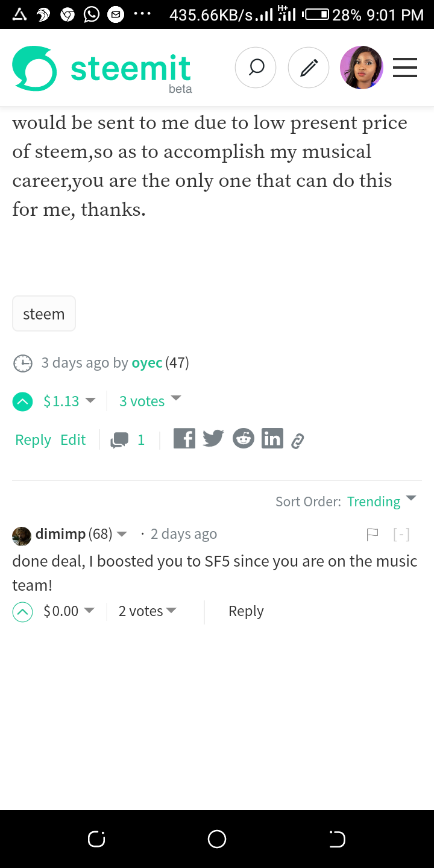Open your profile avatar picture
Image resolution: width=434 pixels, height=868 pixels.
pos(361,68)
